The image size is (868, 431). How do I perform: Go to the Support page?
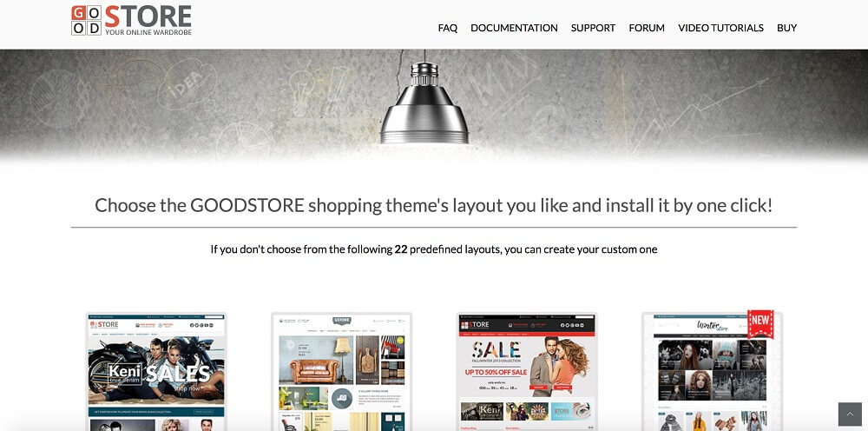[593, 28]
